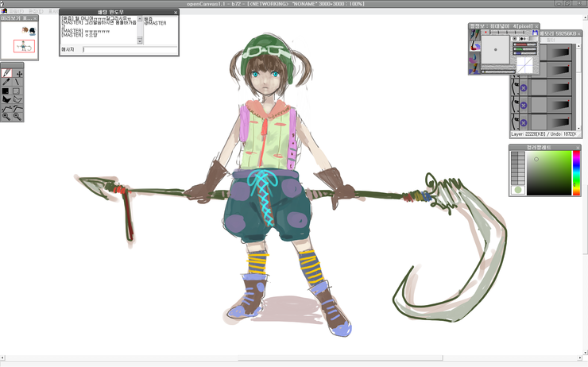Select the zoom-in magnifier tool
The image size is (588, 367).
(x=6, y=117)
